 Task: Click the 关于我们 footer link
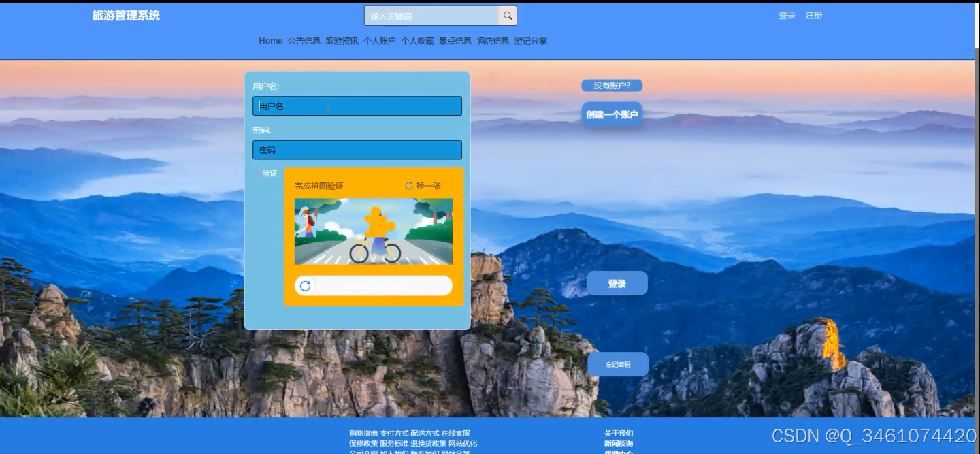(619, 434)
